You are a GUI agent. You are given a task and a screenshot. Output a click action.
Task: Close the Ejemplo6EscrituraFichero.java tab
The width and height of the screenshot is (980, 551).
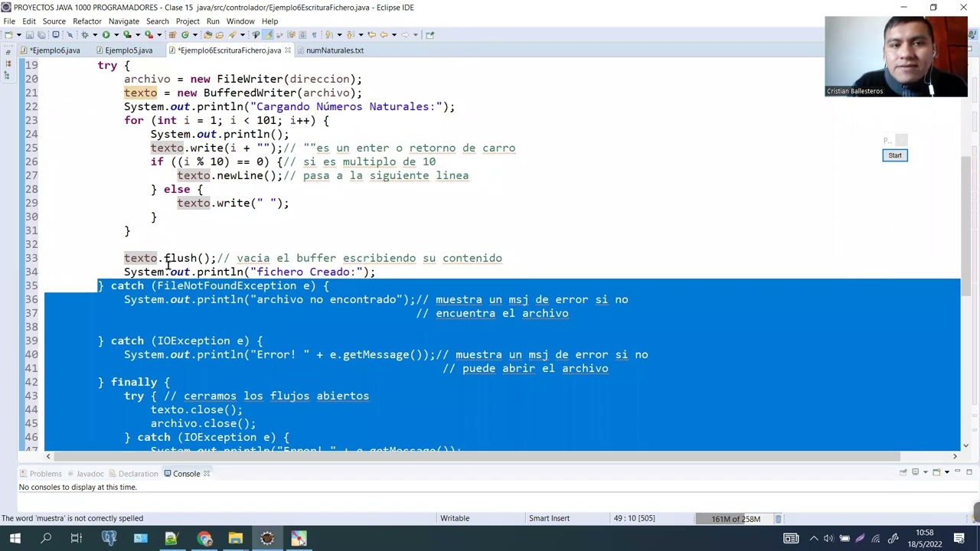288,51
